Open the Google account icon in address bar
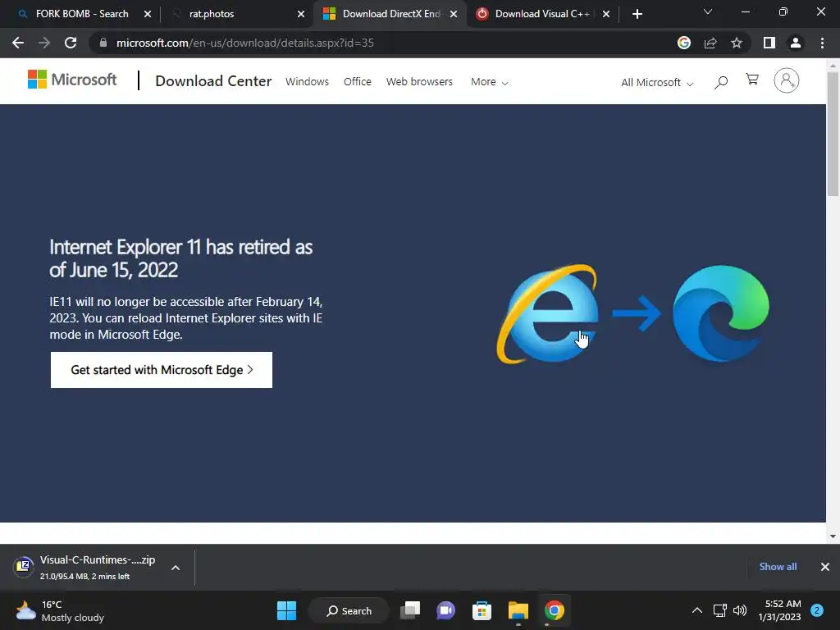The height and width of the screenshot is (630, 840). pos(684,43)
